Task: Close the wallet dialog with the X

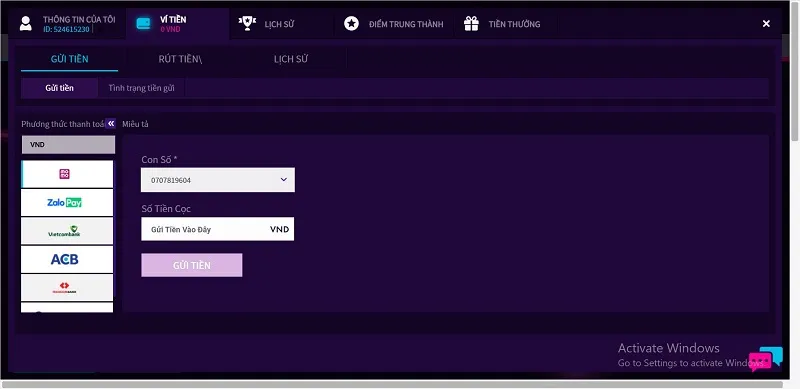Action: point(766,23)
